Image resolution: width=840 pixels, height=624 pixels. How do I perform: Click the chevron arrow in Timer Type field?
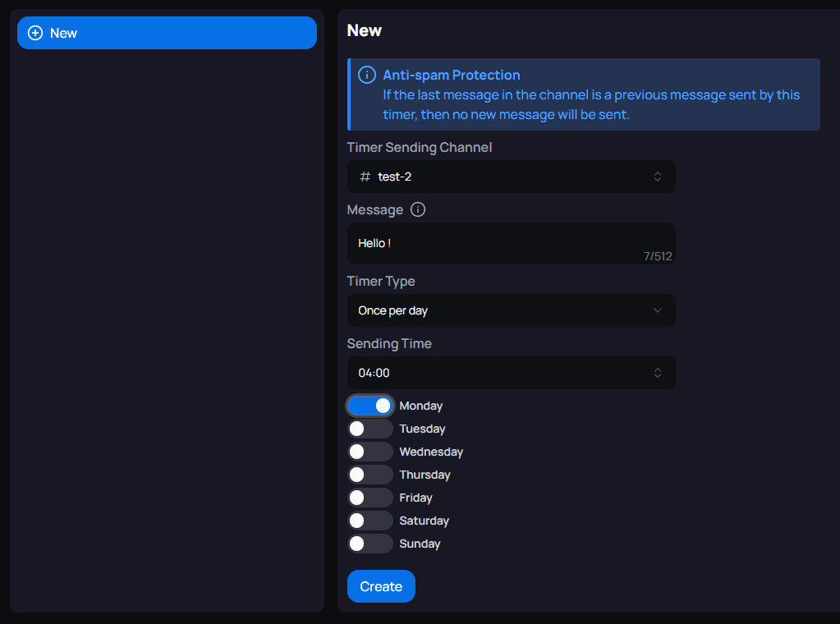click(657, 310)
